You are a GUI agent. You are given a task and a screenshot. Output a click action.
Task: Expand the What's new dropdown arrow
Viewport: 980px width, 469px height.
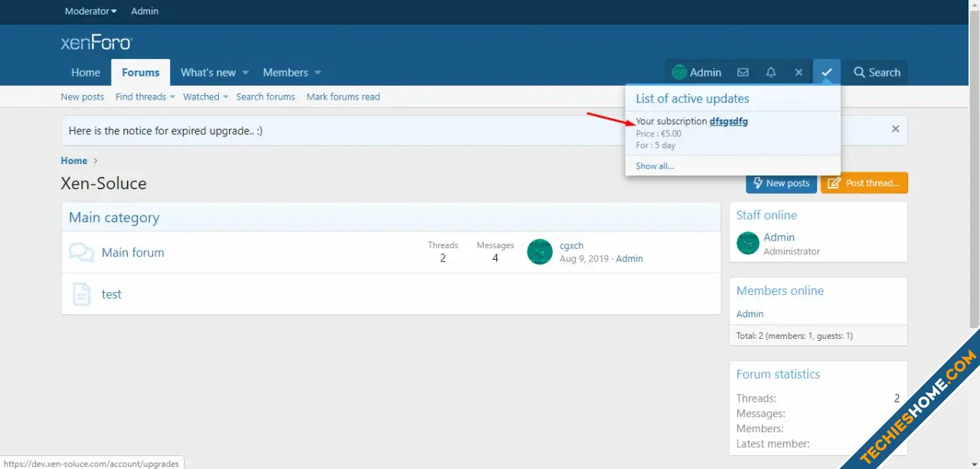click(246, 73)
